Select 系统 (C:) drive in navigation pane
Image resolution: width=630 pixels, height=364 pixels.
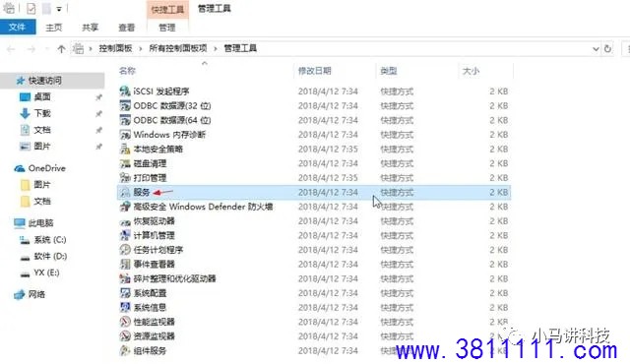(x=42, y=240)
